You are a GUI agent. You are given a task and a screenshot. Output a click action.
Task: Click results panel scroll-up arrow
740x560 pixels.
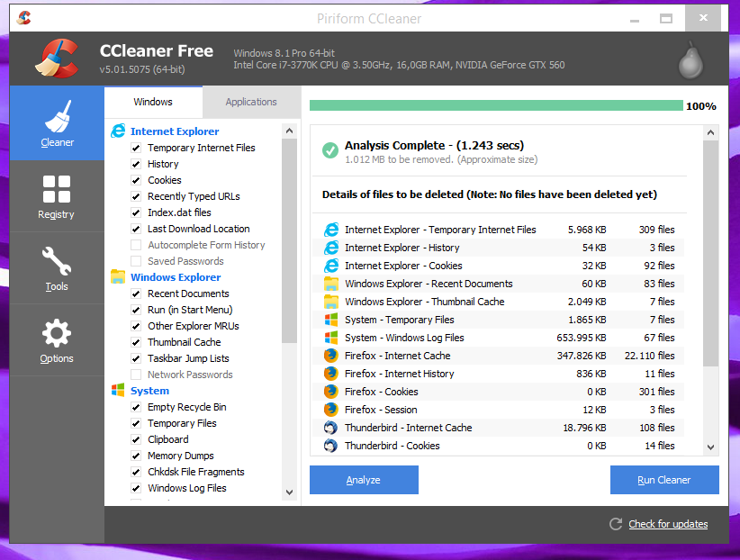(710, 133)
